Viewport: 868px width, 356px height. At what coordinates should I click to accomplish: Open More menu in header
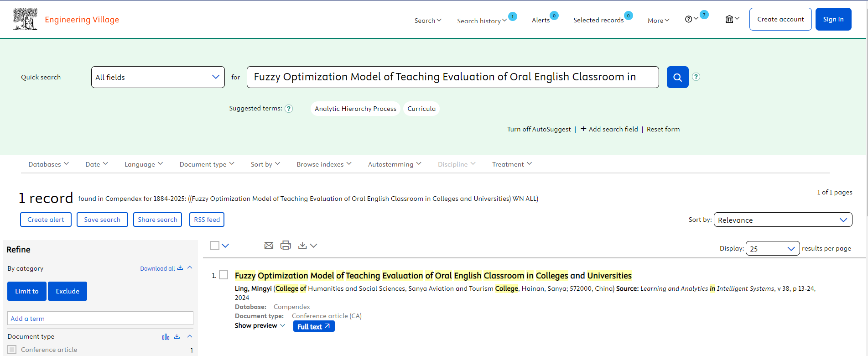(659, 21)
